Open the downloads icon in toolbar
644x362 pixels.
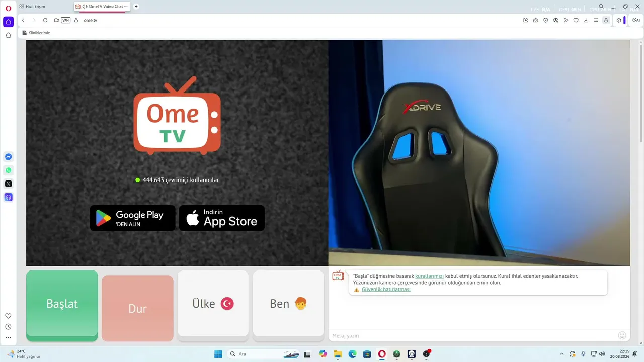coord(586,20)
